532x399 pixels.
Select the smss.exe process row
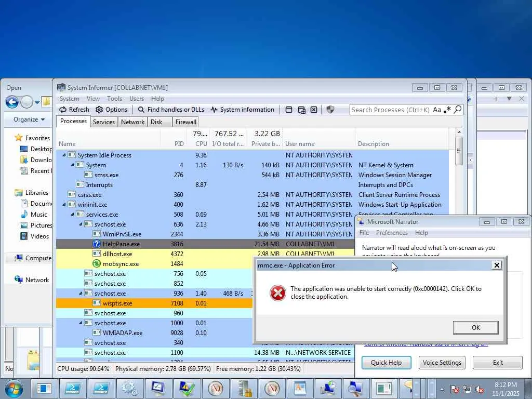click(252, 175)
